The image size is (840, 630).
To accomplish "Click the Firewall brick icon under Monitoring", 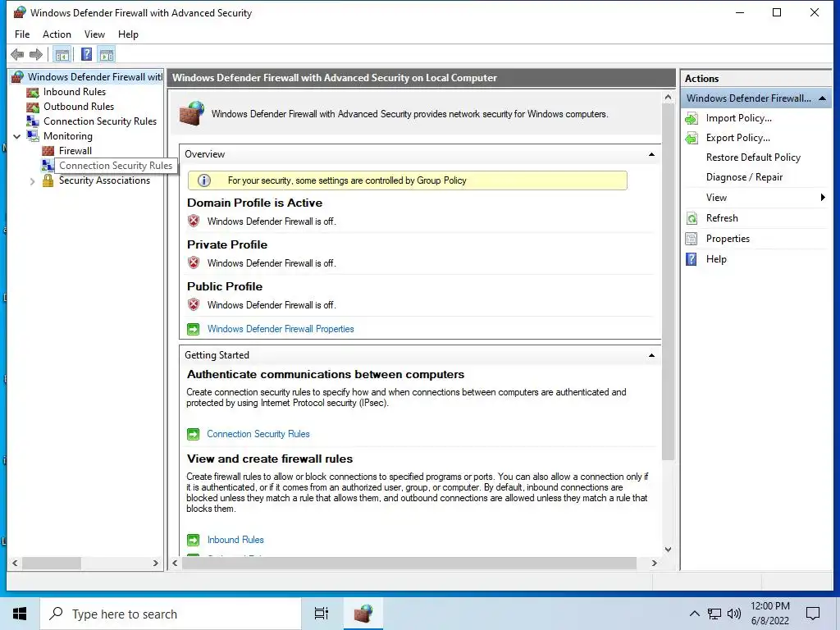I will [x=48, y=151].
